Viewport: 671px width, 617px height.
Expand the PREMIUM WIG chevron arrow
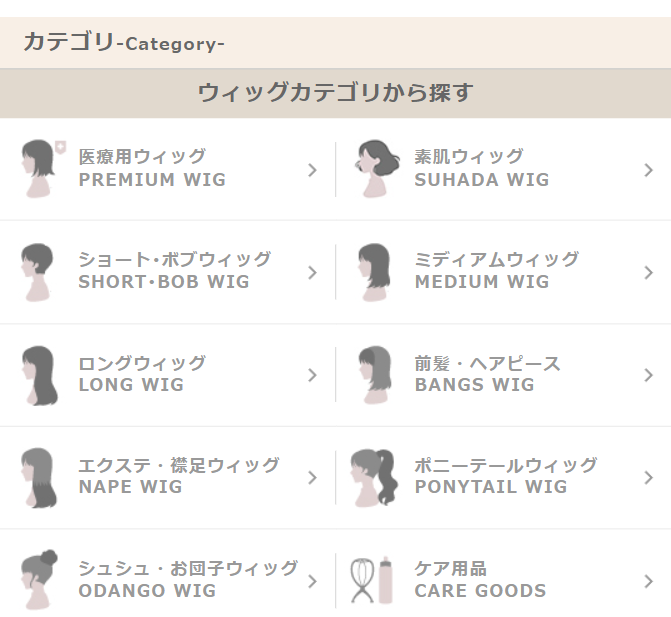point(312,170)
